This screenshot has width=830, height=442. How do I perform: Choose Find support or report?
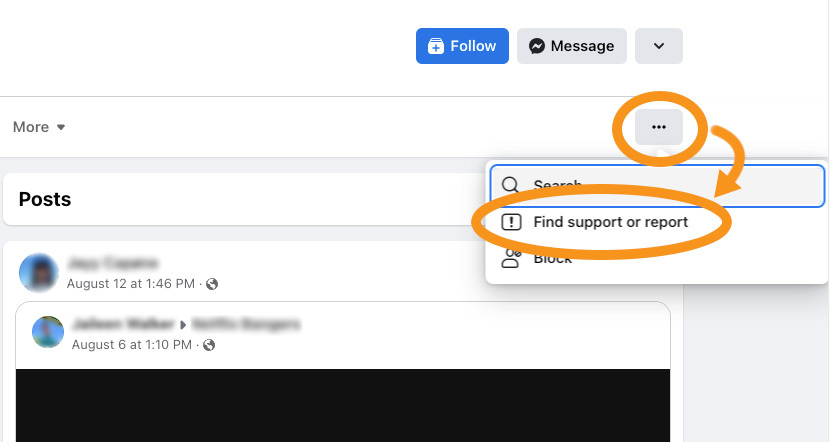[x=610, y=222]
